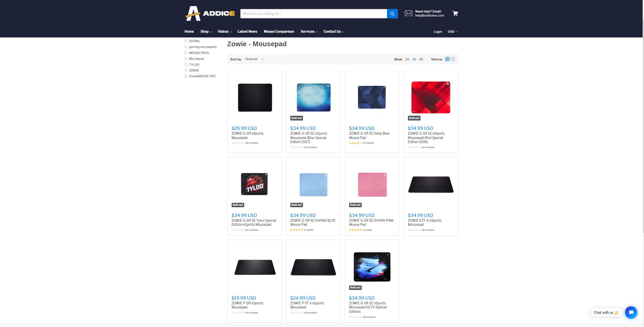Image resolution: width=644 pixels, height=327 pixels.
Task: Click ZOWIE P-TF X eSports Mousepad title
Action: pos(307,305)
